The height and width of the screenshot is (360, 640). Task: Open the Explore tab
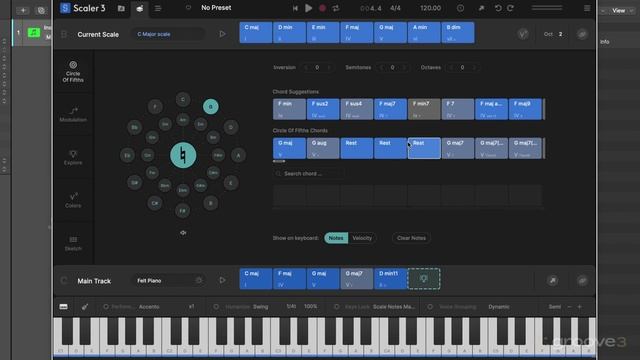(x=73, y=158)
